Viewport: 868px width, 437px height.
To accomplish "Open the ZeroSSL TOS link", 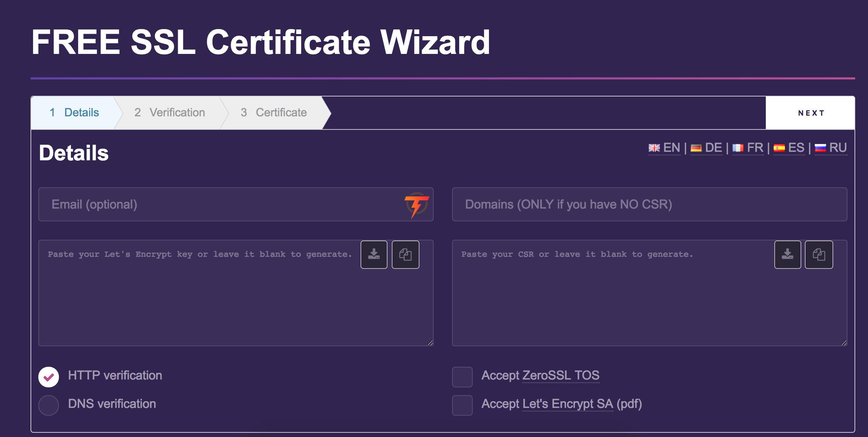I will coord(561,375).
